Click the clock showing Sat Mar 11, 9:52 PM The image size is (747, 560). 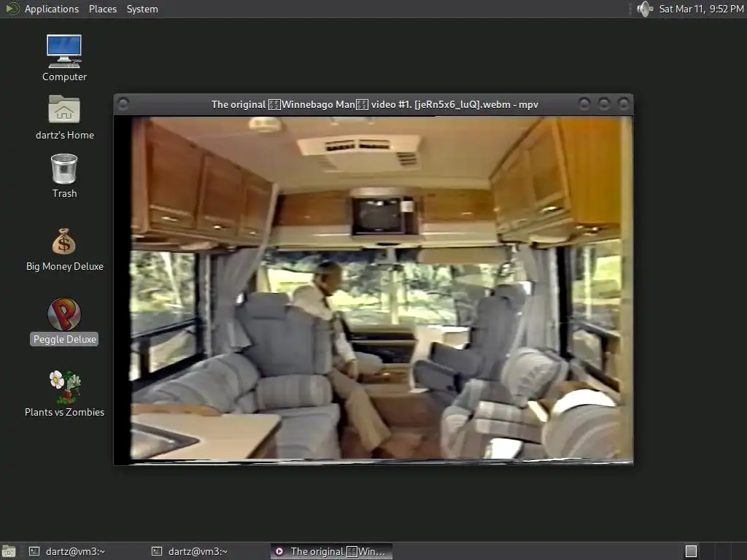click(701, 9)
